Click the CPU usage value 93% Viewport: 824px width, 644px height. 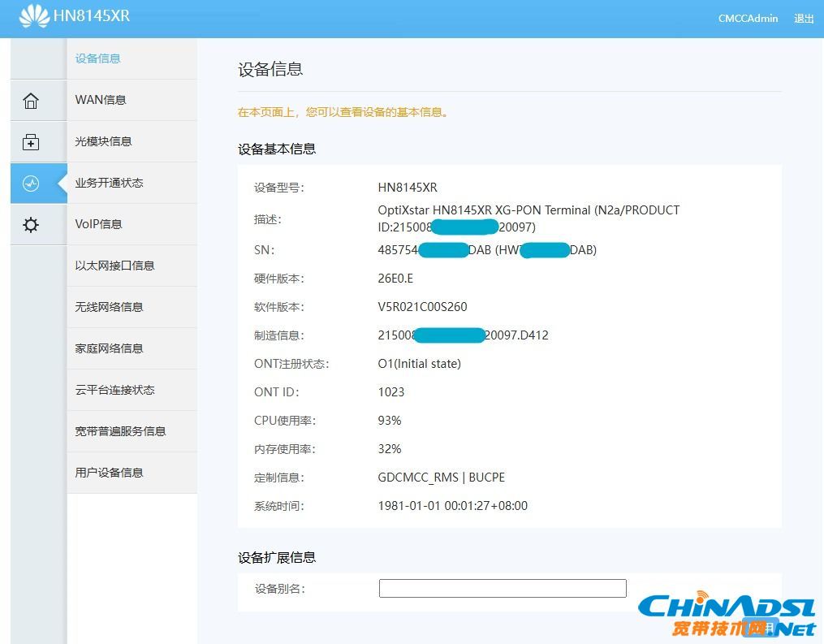390,421
